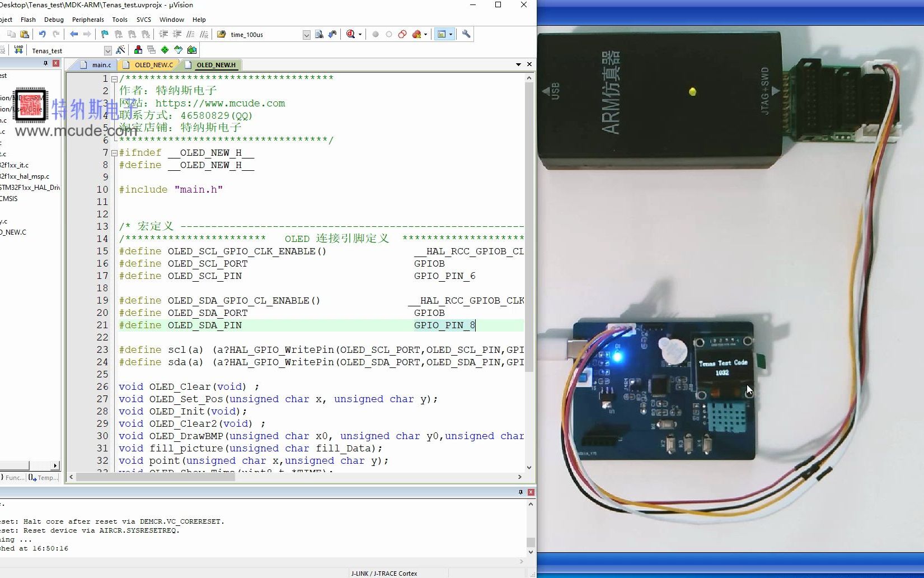924x578 pixels.
Task: Open the Tenas_test target dropdown
Action: coord(108,50)
